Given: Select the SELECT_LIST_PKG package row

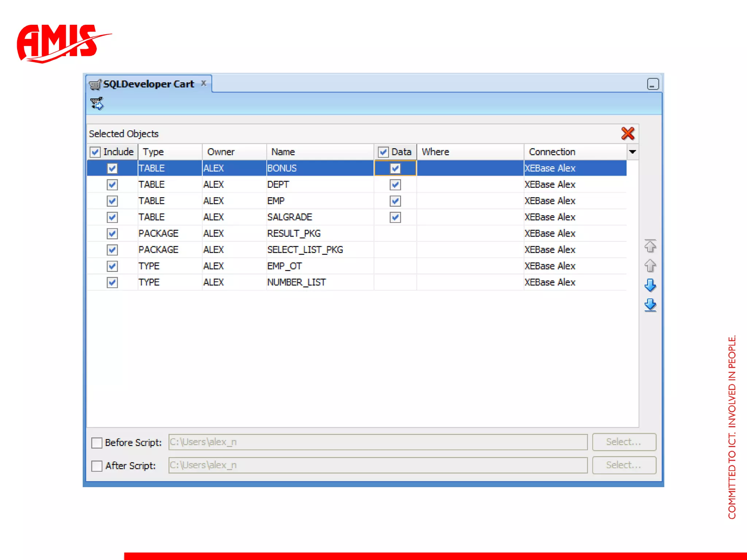Looking at the screenshot, I should 305,250.
